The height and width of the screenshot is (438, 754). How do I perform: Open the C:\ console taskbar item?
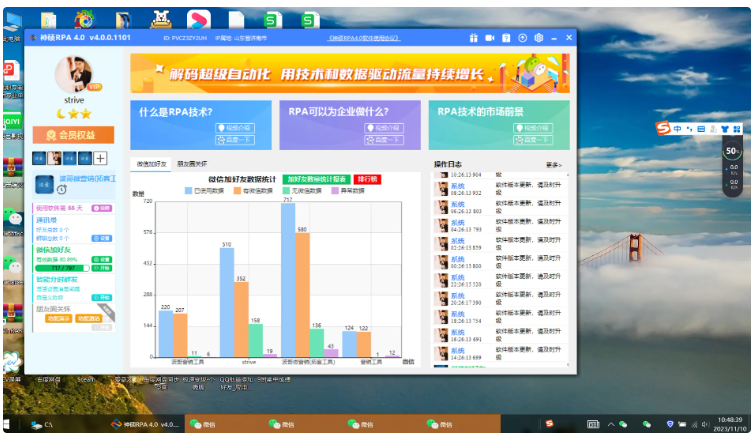42,425
